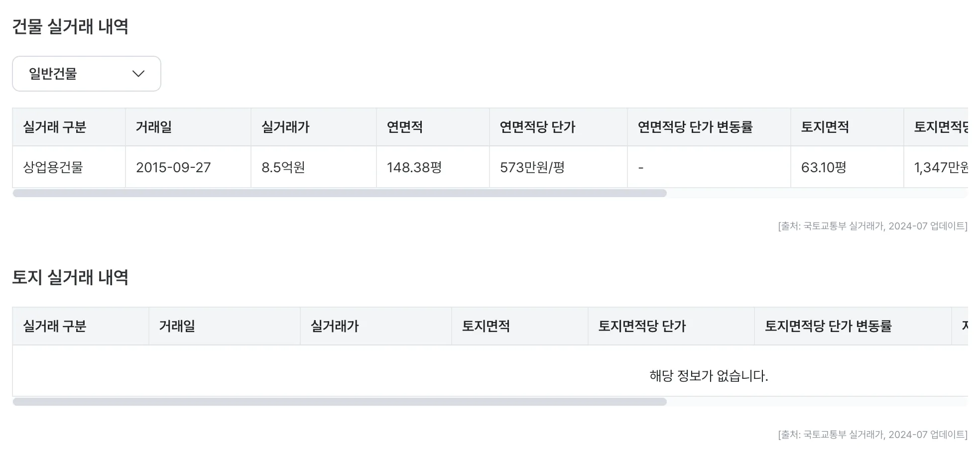Click the 연면적 column header
980x450 pixels.
pos(405,127)
